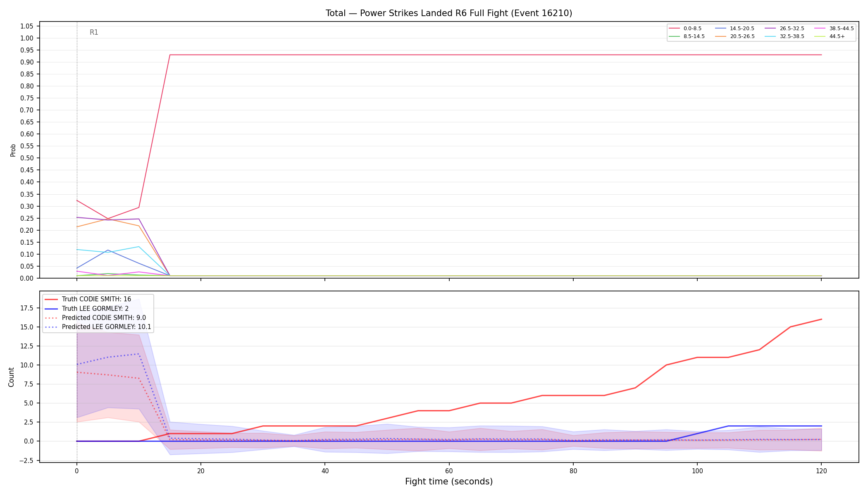Click the '14.5-20.5' legend entry text
The height and width of the screenshot is (496, 868).
coord(742,29)
